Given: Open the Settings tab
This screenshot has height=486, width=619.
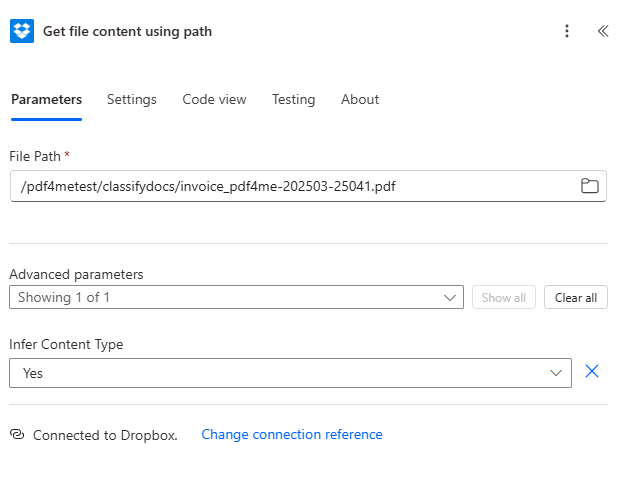Looking at the screenshot, I should pyautogui.click(x=132, y=100).
